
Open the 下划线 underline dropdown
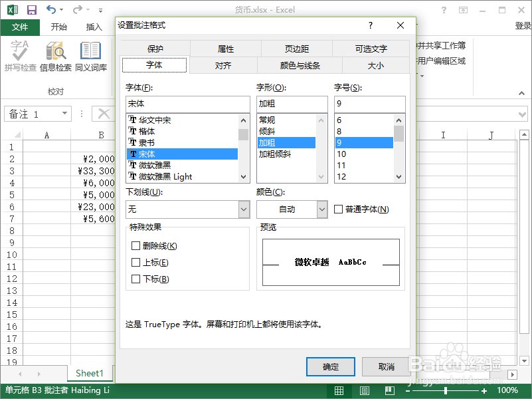tap(244, 208)
